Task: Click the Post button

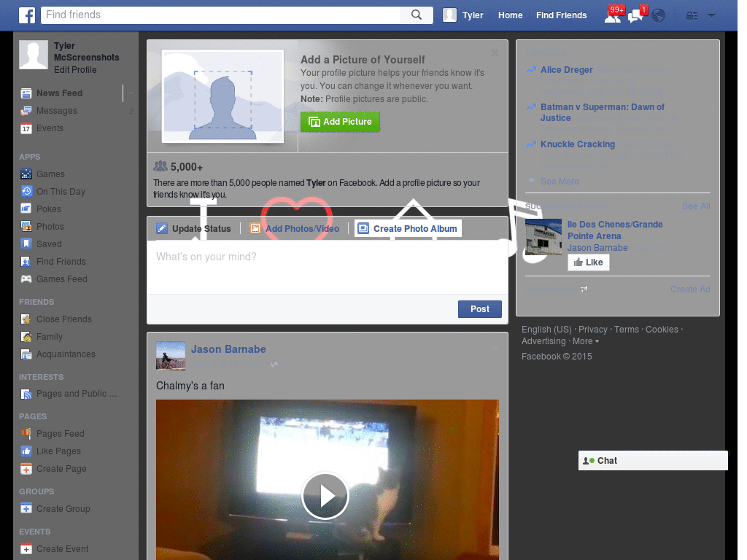Action: tap(480, 309)
